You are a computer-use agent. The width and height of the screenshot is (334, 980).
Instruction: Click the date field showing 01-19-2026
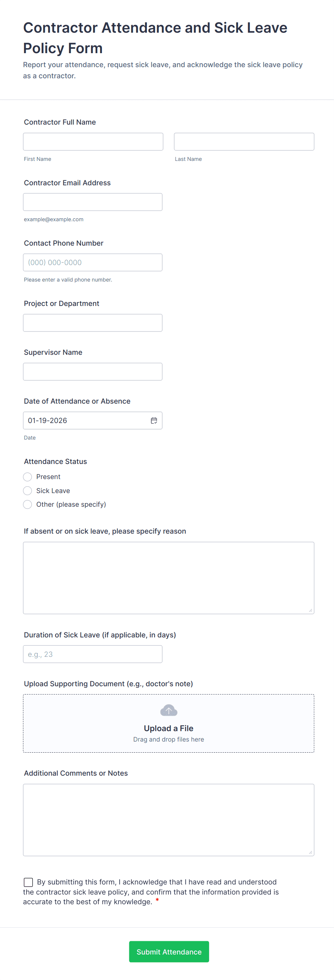(x=92, y=421)
